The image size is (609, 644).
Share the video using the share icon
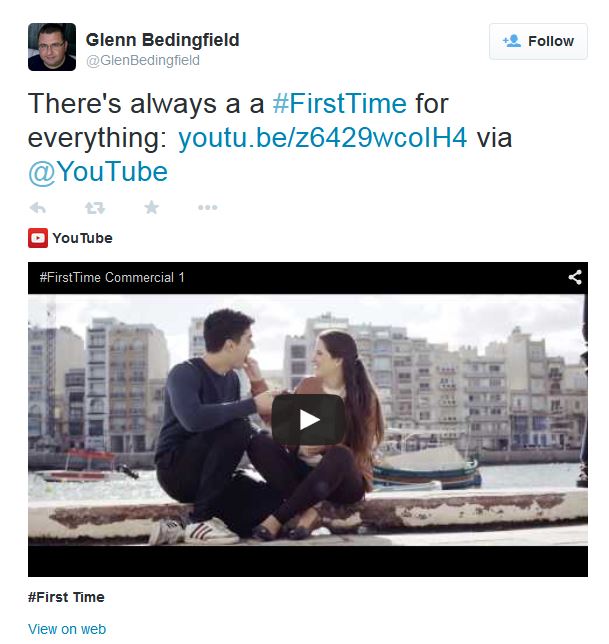tap(575, 277)
